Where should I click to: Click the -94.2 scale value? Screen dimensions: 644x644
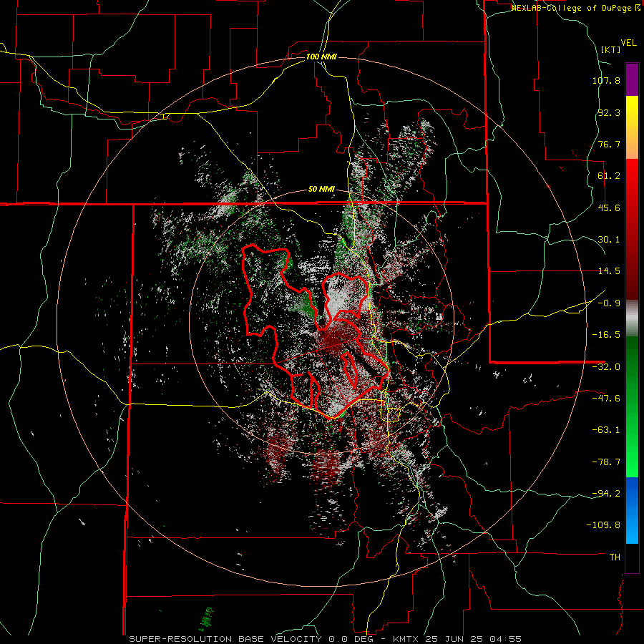606,494
